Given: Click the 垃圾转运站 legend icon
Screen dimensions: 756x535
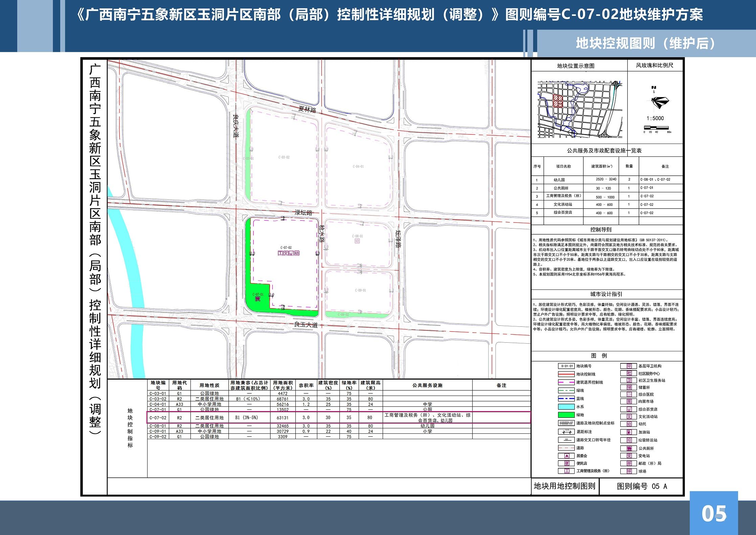Looking at the screenshot, I should click(x=629, y=440).
